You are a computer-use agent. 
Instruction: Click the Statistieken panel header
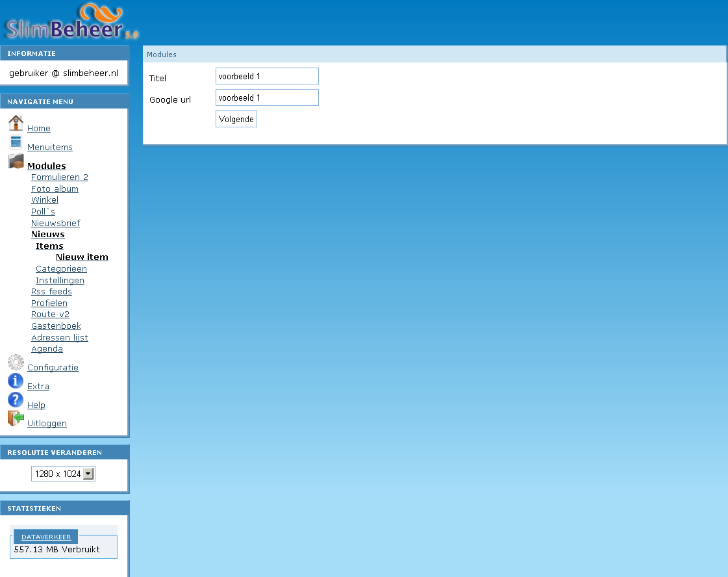click(x=64, y=508)
